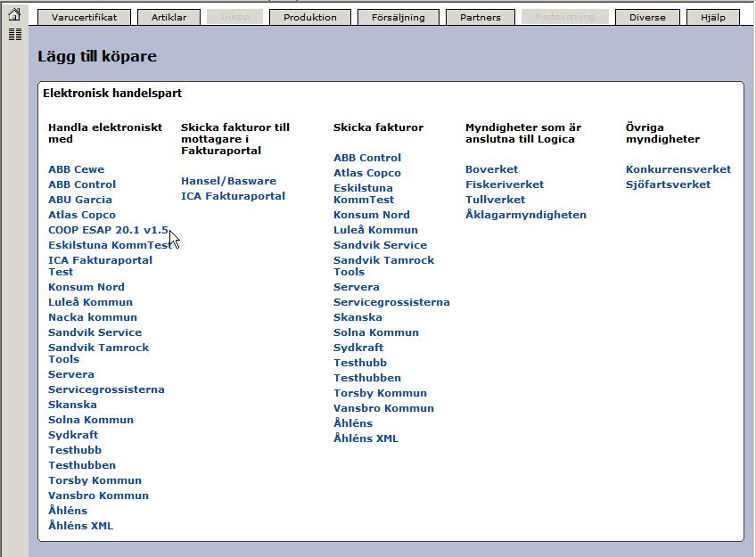Select Sandvik Service under Skicka fakturor
This screenshot has width=756, height=557.
[381, 245]
